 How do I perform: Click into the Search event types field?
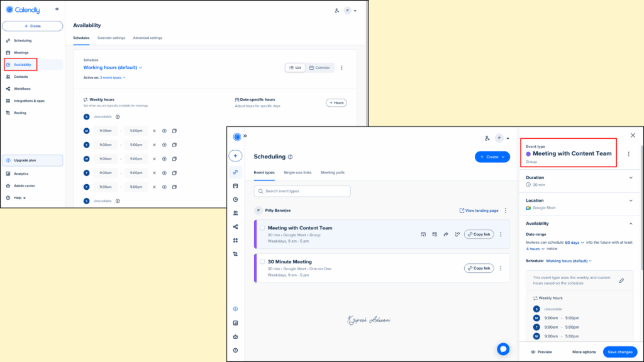click(302, 190)
